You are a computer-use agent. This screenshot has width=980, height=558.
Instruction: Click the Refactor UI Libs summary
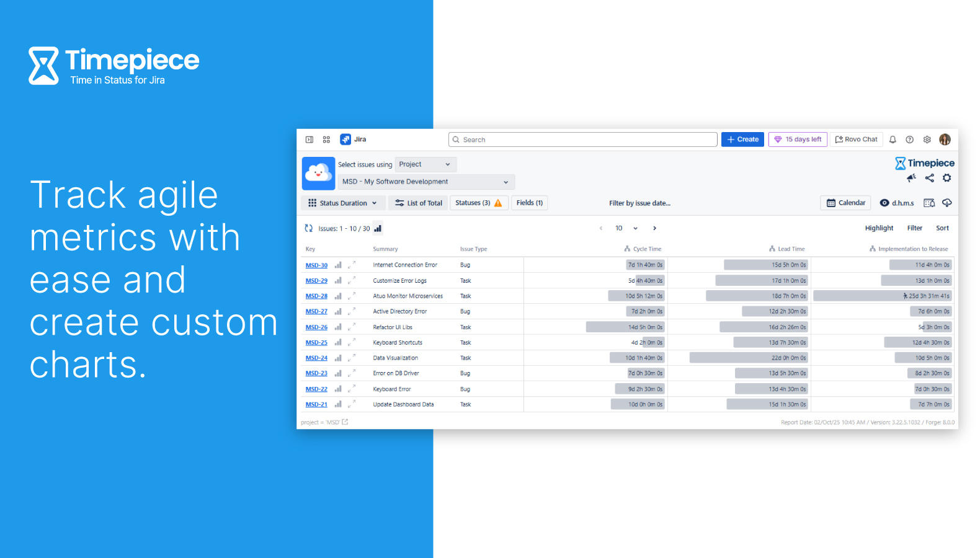click(x=393, y=327)
